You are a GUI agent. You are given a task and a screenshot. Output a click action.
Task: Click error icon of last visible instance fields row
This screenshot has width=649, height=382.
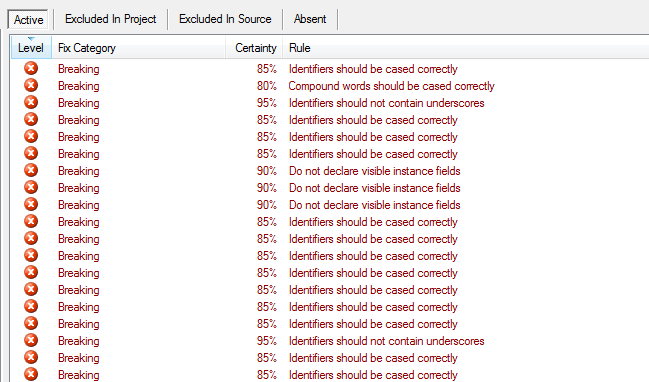31,204
